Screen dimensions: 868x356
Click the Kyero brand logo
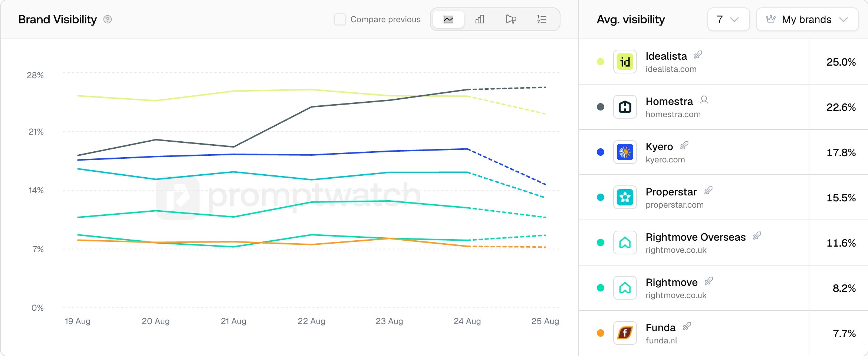[x=625, y=152]
